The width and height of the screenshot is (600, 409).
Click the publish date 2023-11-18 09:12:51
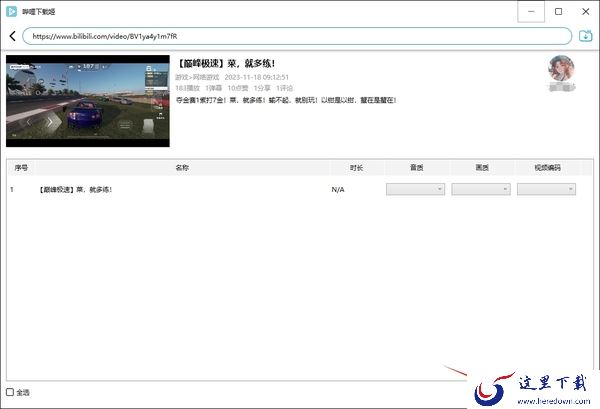point(256,77)
